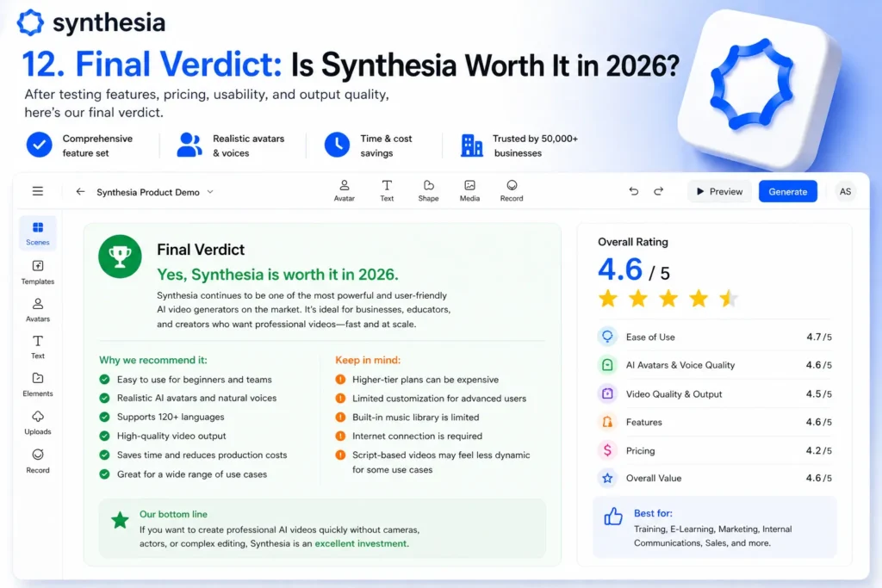
Task: Click warning icon beside 'Higher-tier plans can be expensive'
Action: click(340, 380)
